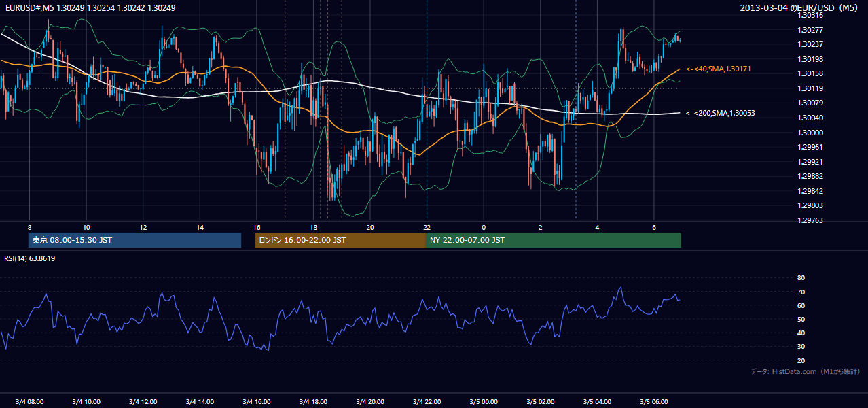Click hour label 22 under the price chart

pyautogui.click(x=427, y=227)
